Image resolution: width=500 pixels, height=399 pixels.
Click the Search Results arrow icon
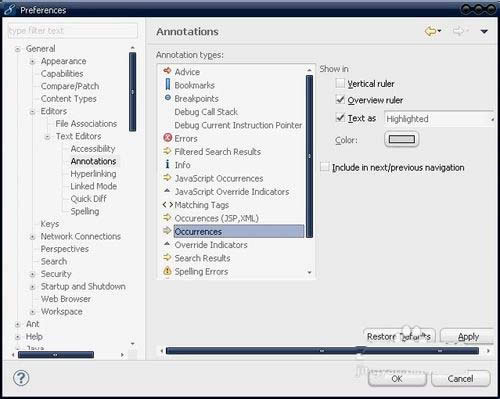[167, 257]
